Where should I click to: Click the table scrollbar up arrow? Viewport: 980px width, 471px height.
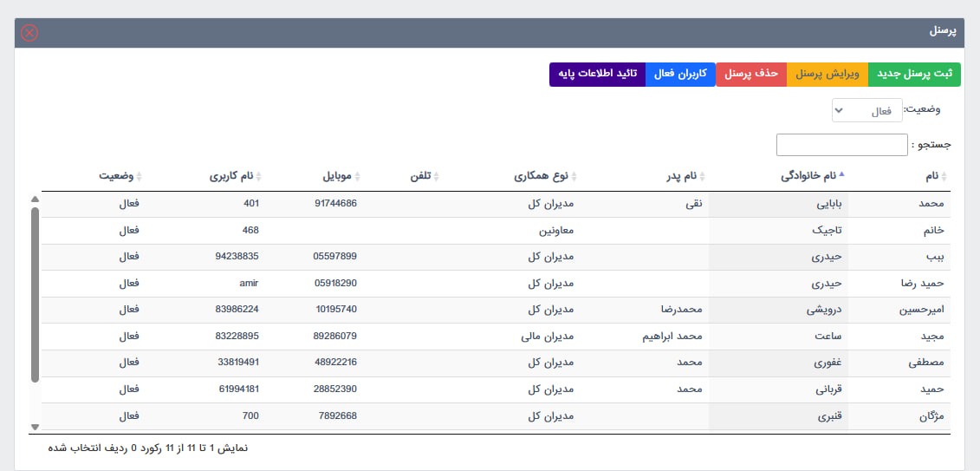click(35, 200)
